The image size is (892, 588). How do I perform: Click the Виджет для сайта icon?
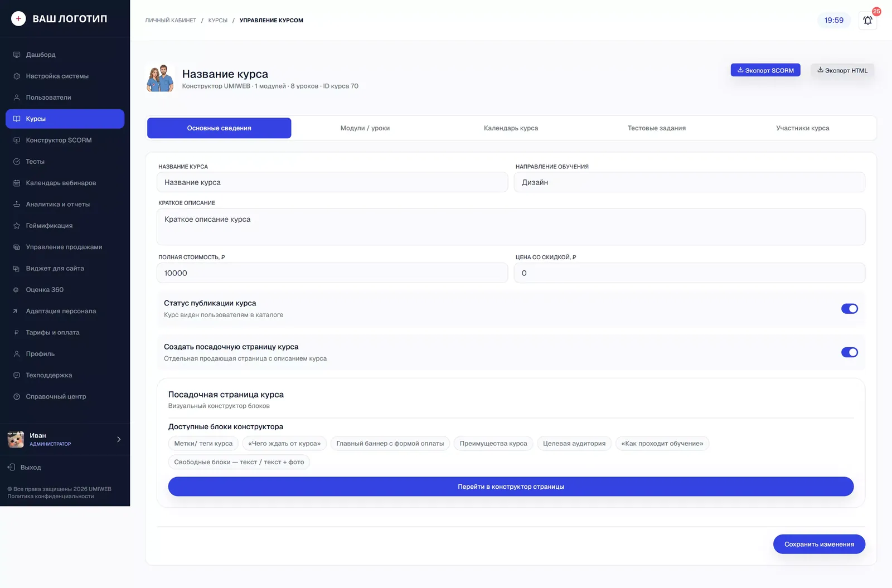[x=17, y=269]
